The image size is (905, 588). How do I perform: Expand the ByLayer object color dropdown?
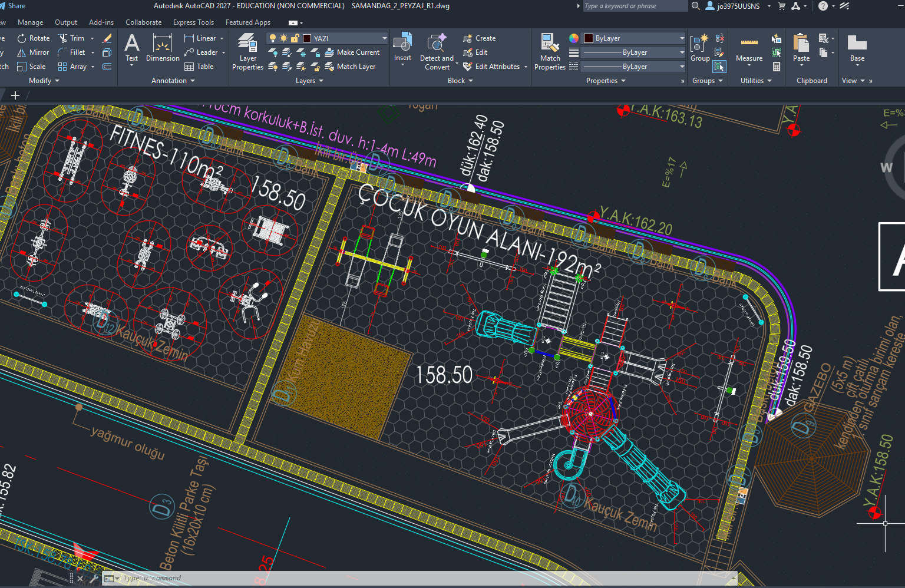click(634, 38)
